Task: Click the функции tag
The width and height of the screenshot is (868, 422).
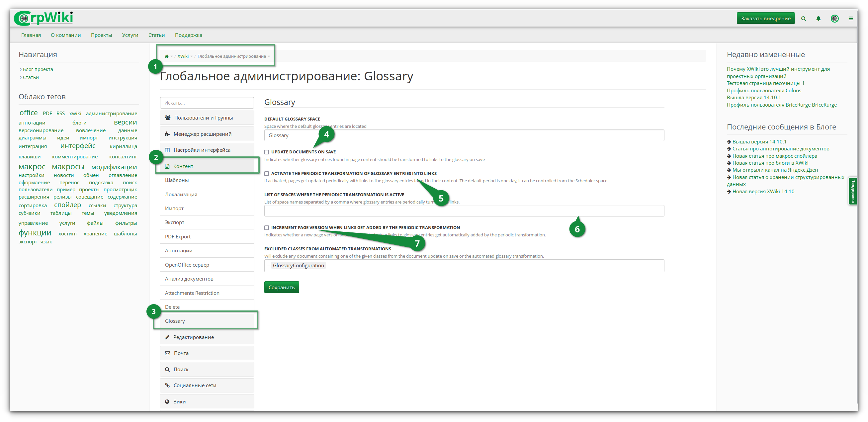Action: 35,233
